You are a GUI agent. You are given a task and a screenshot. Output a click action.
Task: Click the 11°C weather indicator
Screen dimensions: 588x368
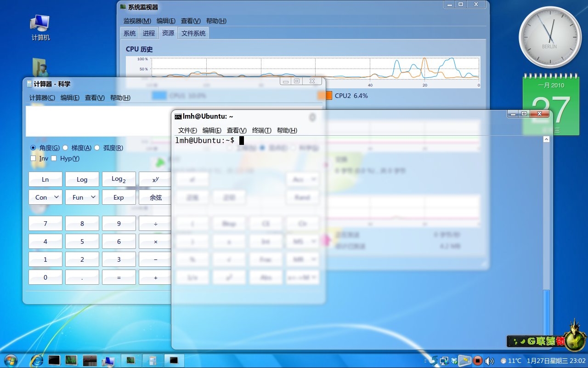coord(511,361)
